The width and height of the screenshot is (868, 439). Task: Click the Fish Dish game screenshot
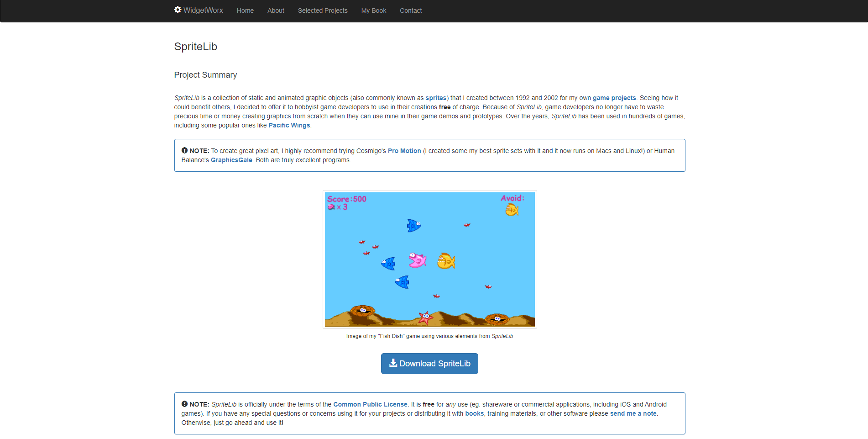(x=429, y=259)
